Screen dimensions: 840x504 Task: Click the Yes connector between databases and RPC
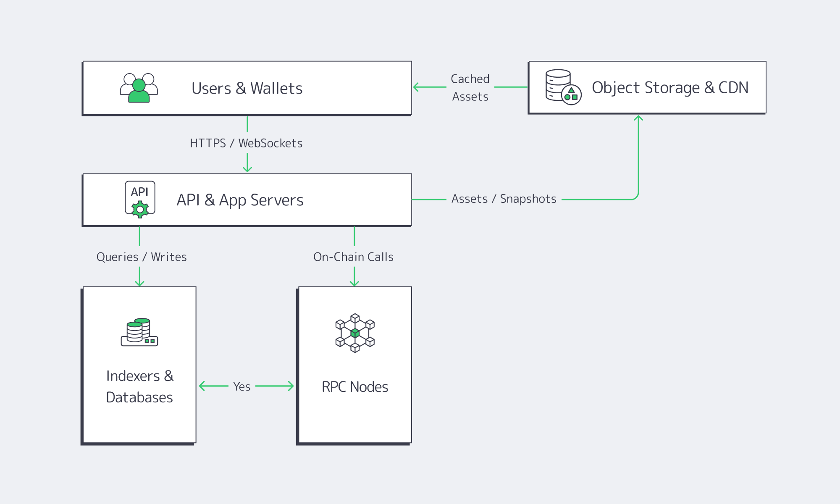coord(242,386)
